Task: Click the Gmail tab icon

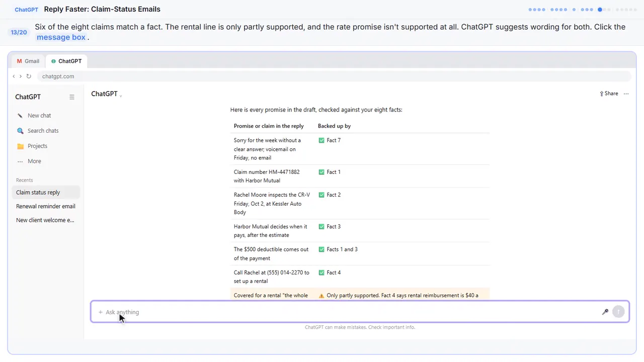Action: 20,61
